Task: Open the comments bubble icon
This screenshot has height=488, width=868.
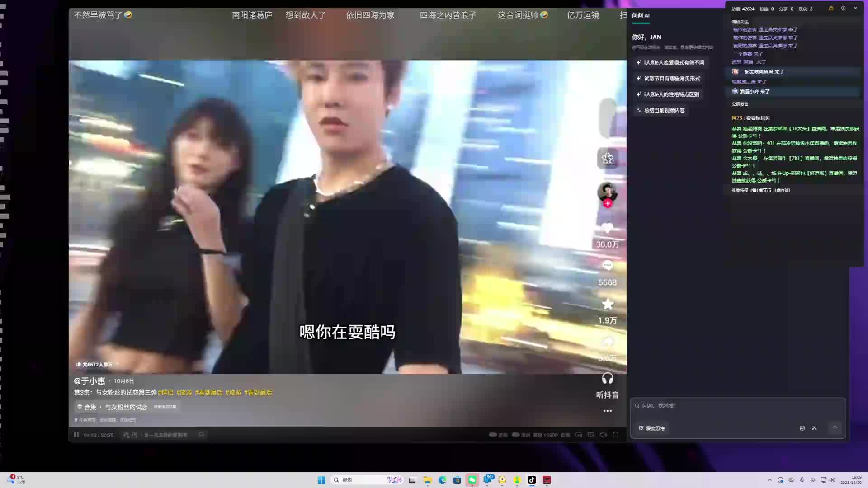Action: (x=607, y=266)
